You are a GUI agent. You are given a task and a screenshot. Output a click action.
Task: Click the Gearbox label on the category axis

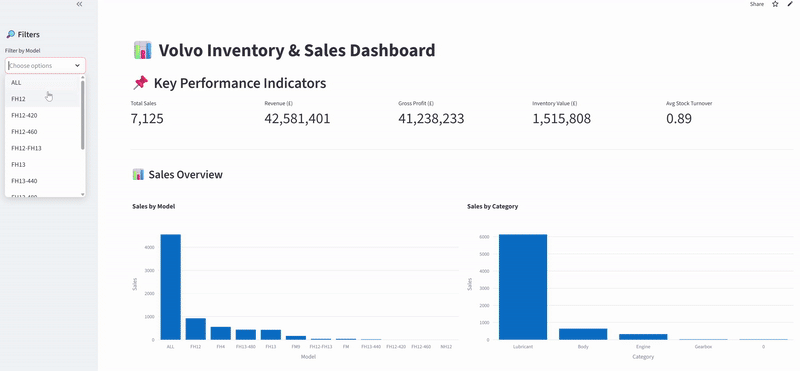coord(704,347)
